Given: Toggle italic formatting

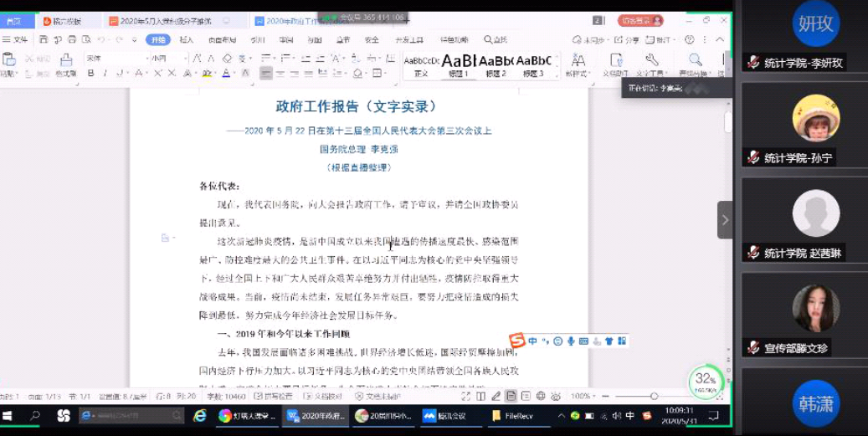Looking at the screenshot, I should point(105,74).
